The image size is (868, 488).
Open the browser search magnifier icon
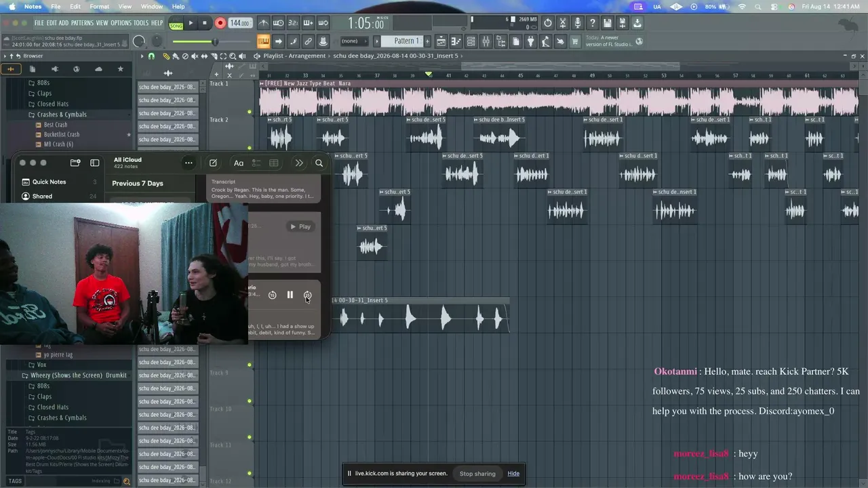click(126, 481)
